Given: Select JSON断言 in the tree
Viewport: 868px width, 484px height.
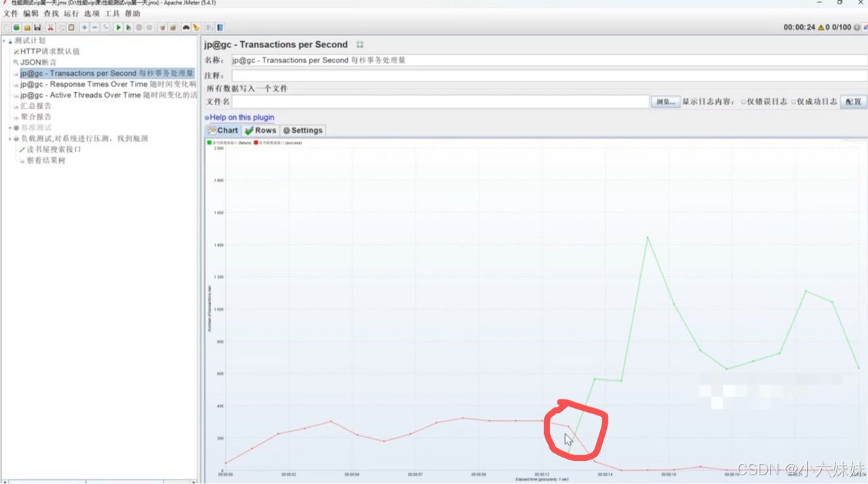Looking at the screenshot, I should (38, 62).
